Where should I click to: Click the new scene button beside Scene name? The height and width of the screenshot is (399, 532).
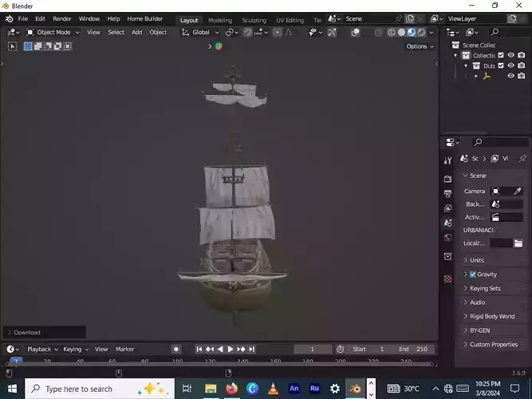tap(410, 19)
